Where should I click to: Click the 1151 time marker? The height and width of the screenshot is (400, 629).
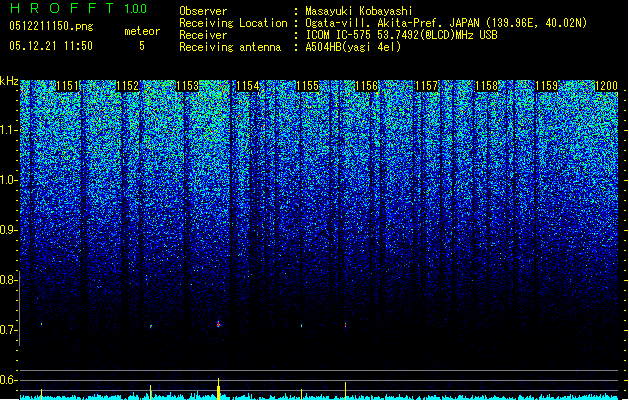point(67,86)
